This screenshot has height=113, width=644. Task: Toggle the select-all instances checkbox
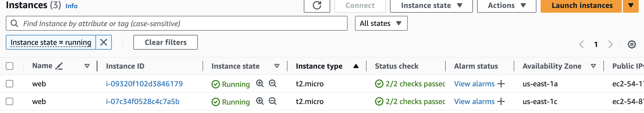9,66
